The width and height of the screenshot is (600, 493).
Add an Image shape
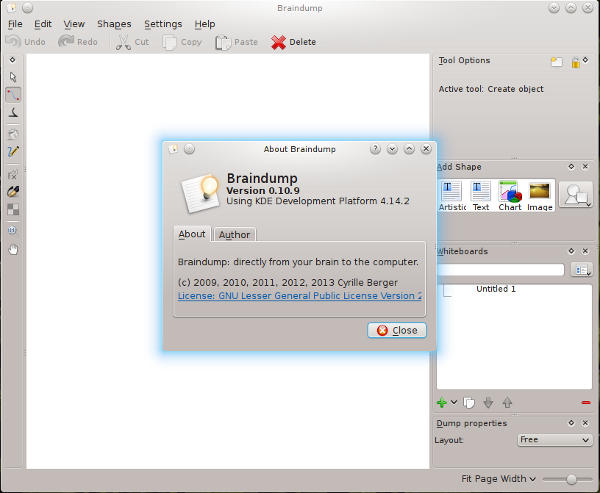pos(540,196)
